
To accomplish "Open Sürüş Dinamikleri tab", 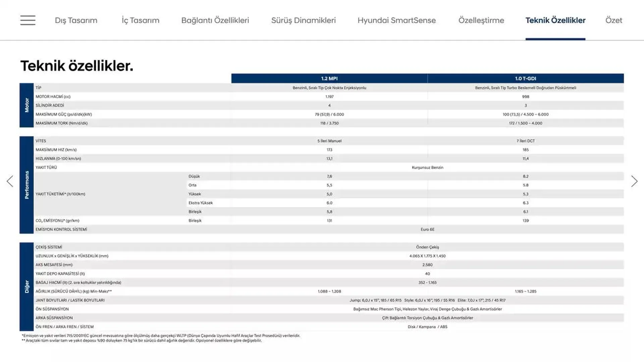I will [x=303, y=20].
